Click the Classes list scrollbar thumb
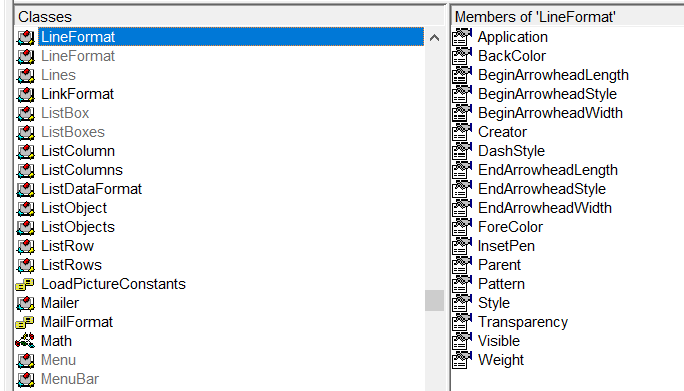 pyautogui.click(x=434, y=301)
